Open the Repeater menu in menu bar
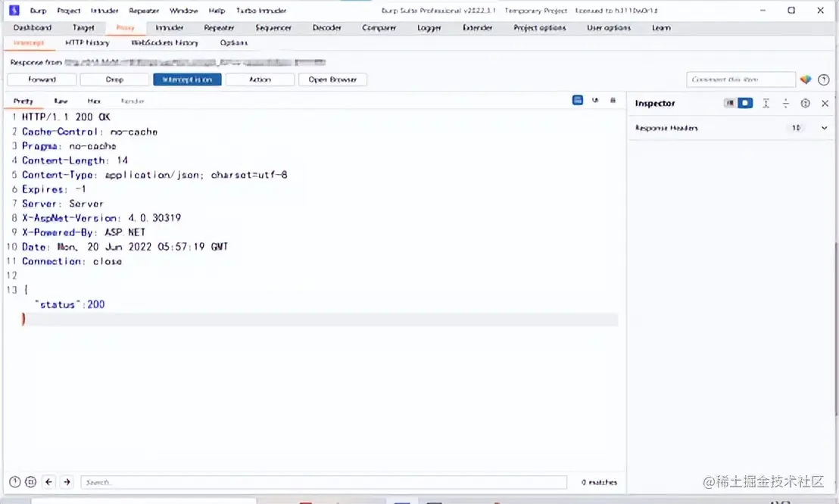Screen dimensions: 839x504 144,11
